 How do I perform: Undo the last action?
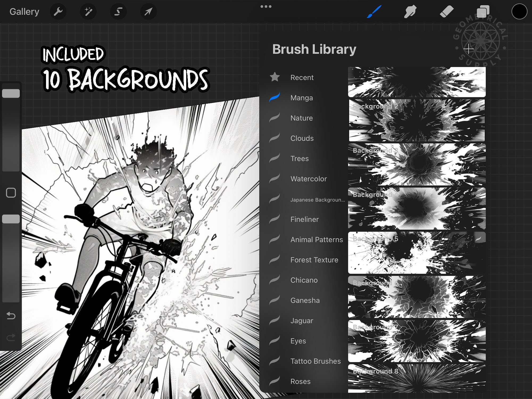click(11, 316)
